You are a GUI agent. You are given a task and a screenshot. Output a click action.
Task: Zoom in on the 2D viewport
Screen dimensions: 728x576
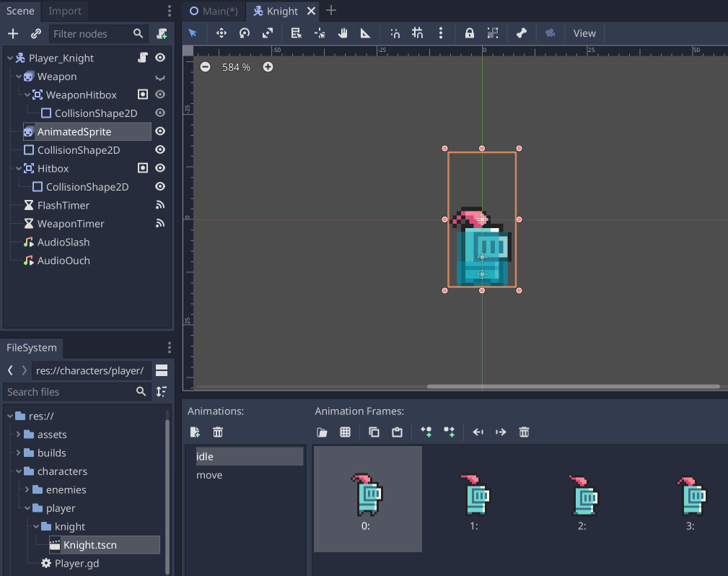pos(268,67)
